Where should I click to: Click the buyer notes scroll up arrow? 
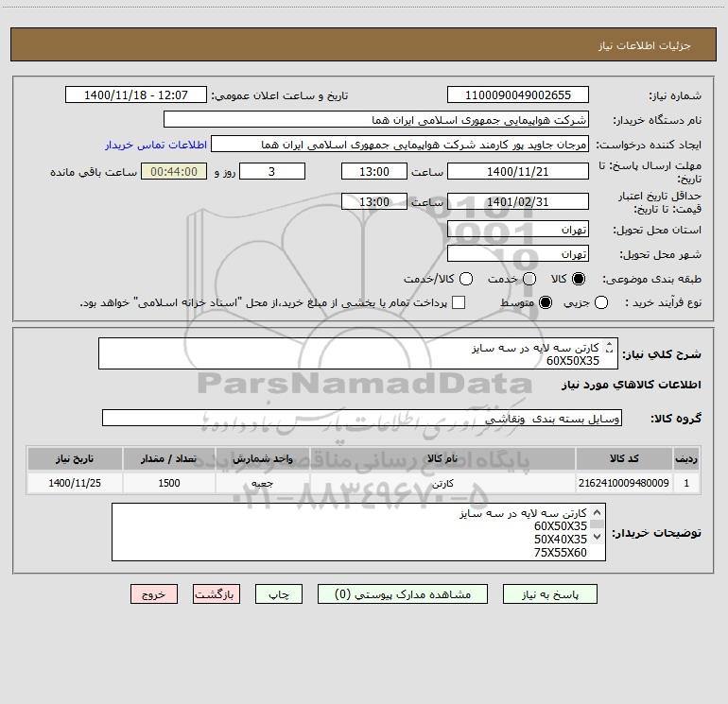598,512
